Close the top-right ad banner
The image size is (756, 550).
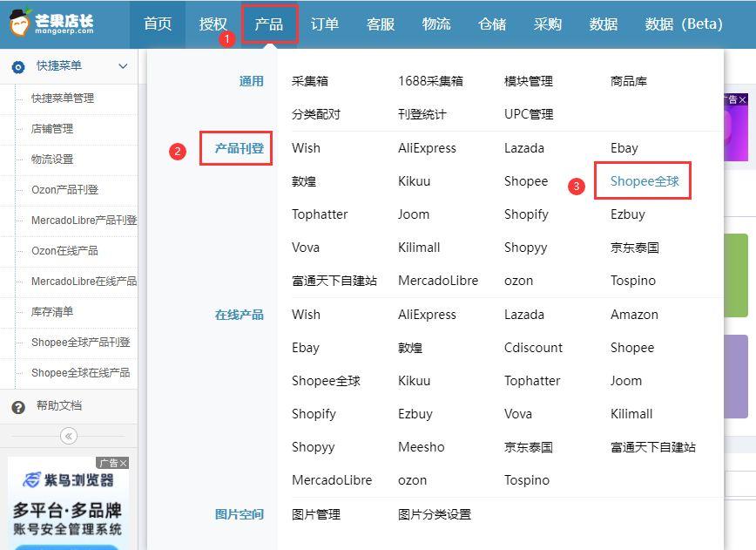point(742,99)
